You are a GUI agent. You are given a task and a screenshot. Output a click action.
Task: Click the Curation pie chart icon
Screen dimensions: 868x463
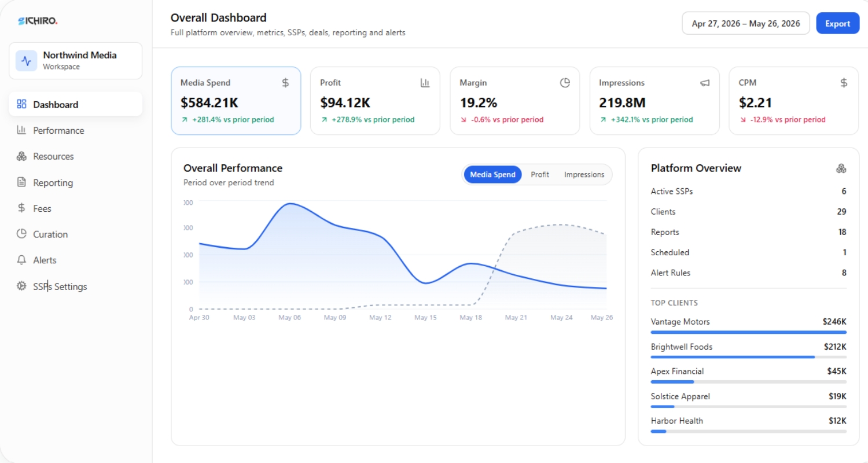tap(22, 234)
